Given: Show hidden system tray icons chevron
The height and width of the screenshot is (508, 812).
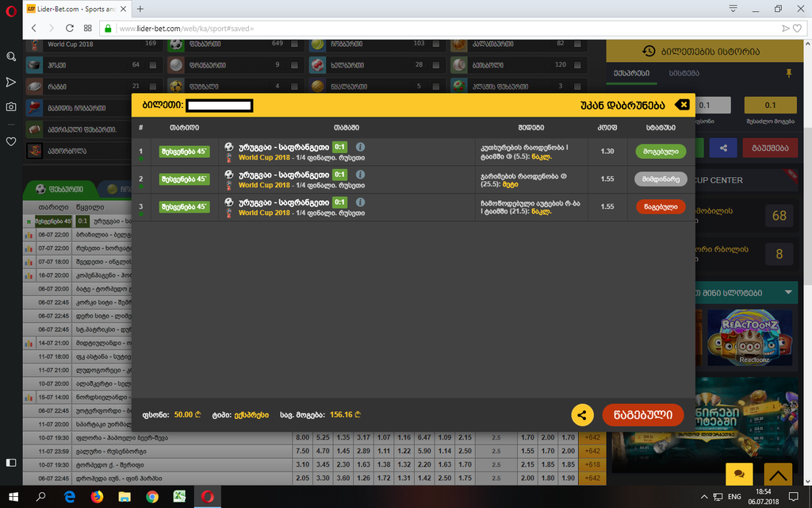Looking at the screenshot, I should point(704,497).
